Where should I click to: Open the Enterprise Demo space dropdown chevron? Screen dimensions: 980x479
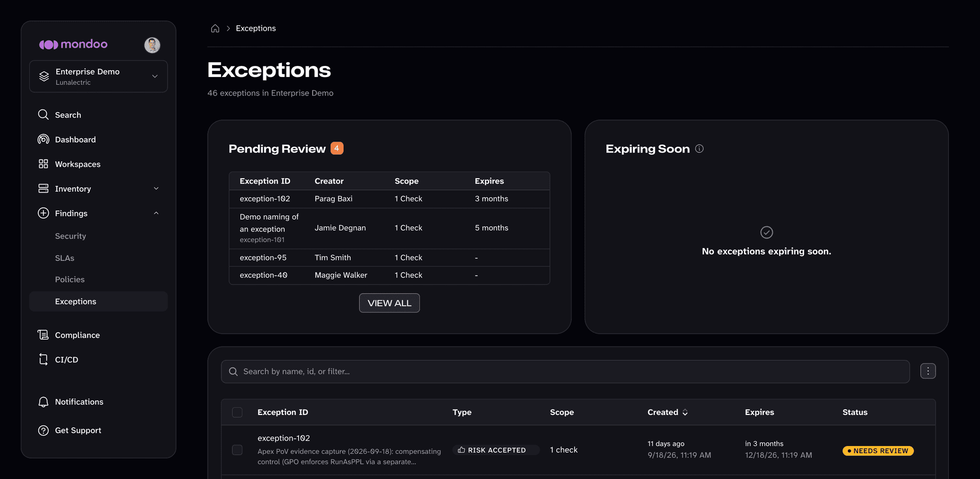155,76
